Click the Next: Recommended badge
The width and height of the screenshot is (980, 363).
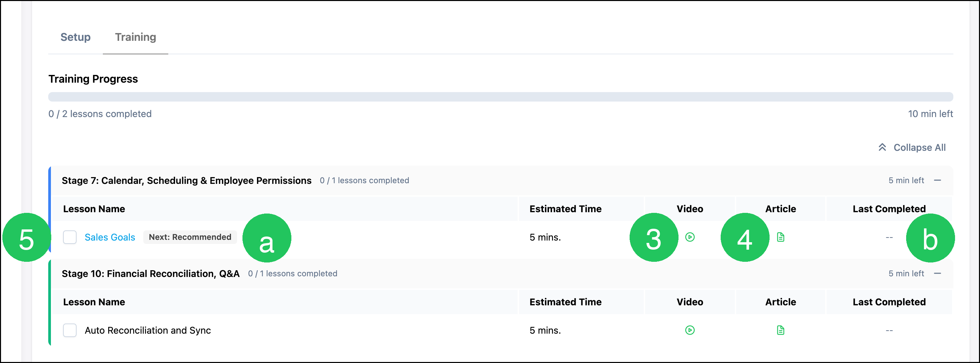(x=190, y=237)
